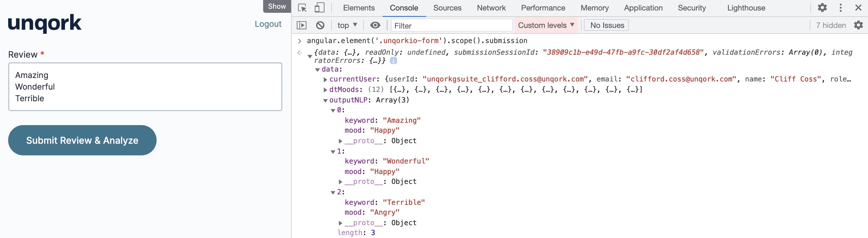Click the unqork logo
868x238 pixels.
coord(45,24)
